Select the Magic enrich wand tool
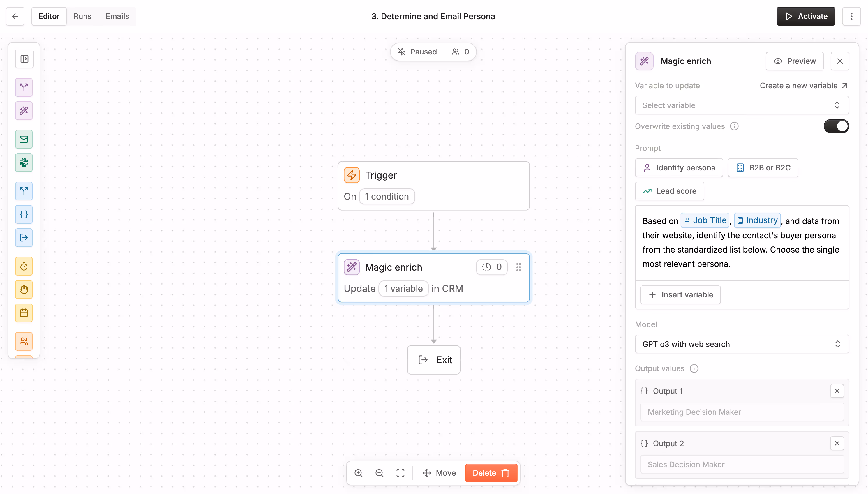 [x=24, y=111]
